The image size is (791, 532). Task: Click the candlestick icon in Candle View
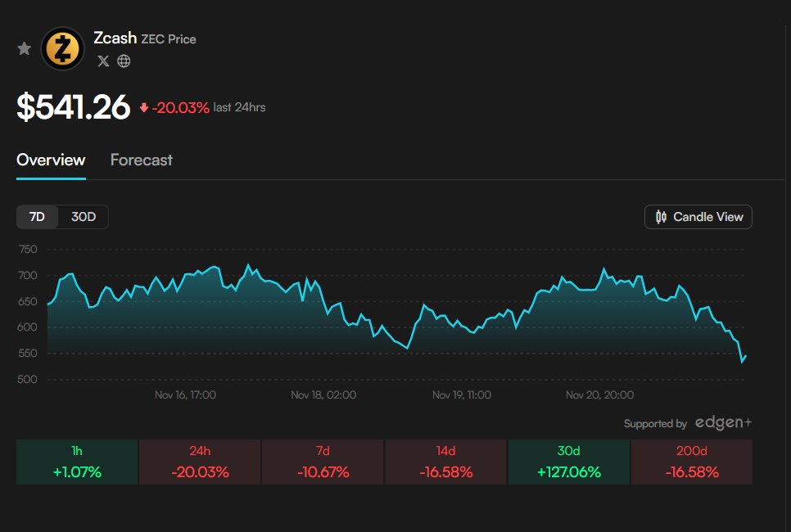pyautogui.click(x=663, y=217)
